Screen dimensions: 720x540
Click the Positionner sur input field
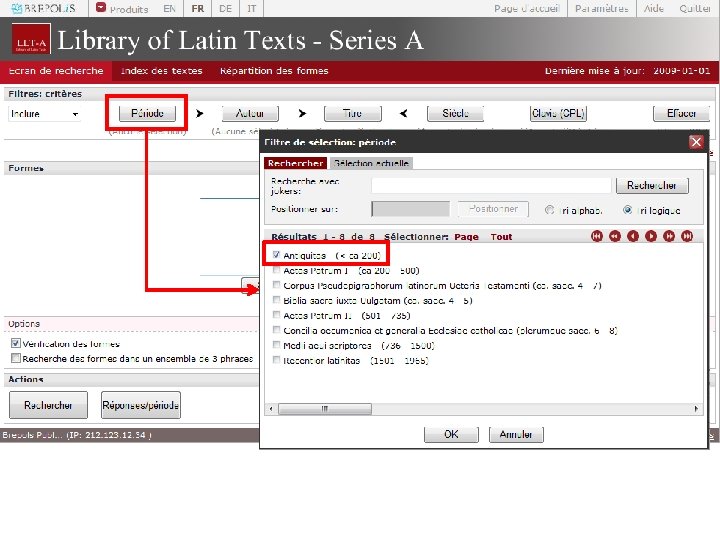tap(411, 209)
